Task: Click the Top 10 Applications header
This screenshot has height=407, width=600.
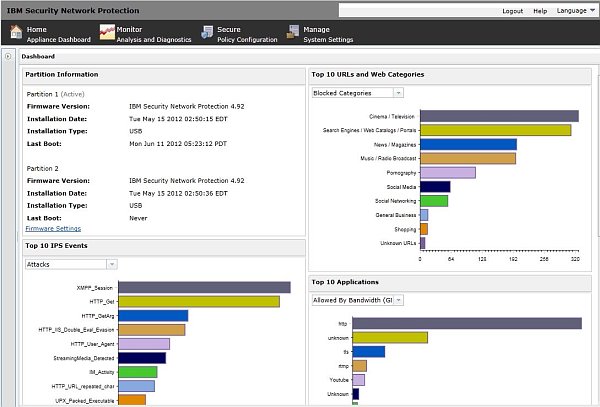Action: [345, 282]
